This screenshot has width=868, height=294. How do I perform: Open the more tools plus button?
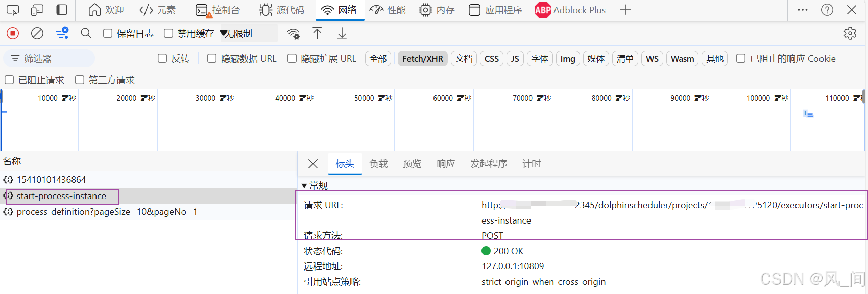625,10
